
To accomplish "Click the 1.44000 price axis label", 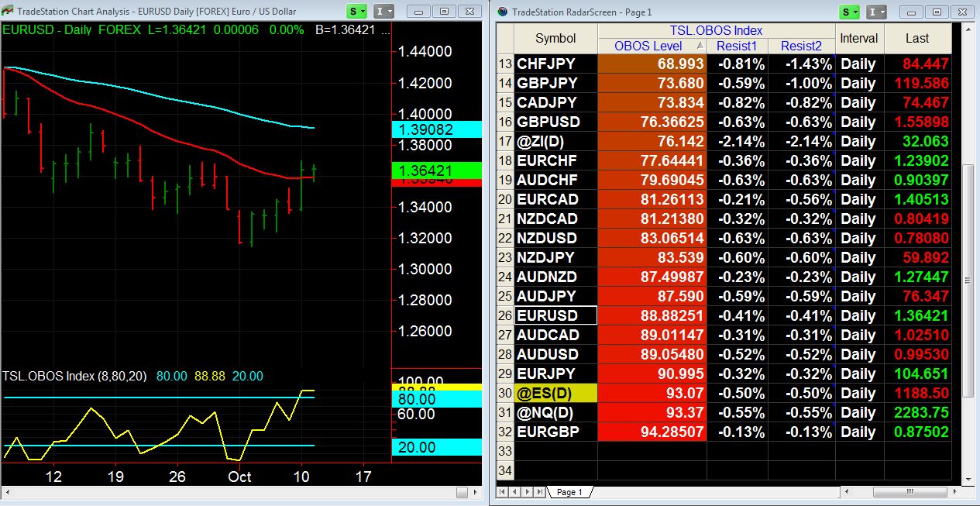I will tap(425, 52).
